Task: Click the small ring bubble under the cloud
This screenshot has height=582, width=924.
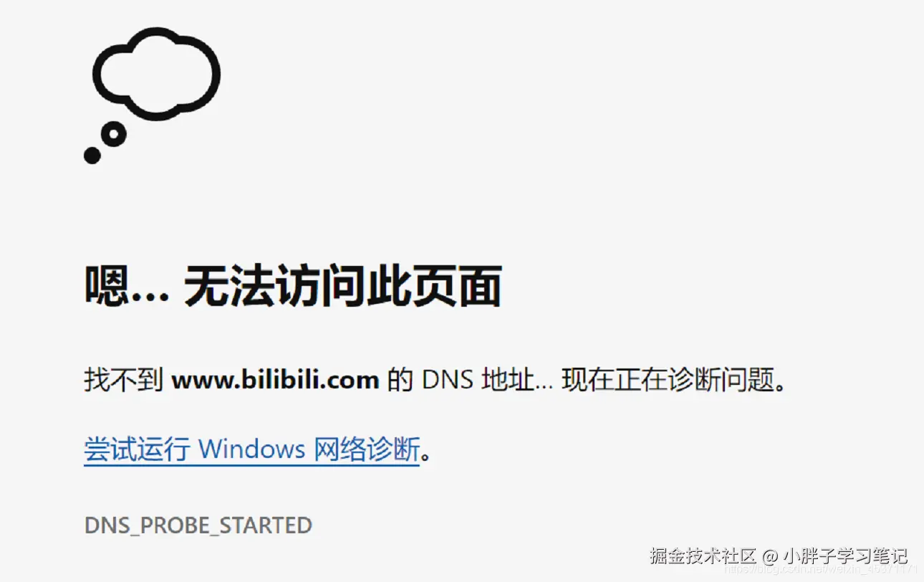Action: [113, 133]
